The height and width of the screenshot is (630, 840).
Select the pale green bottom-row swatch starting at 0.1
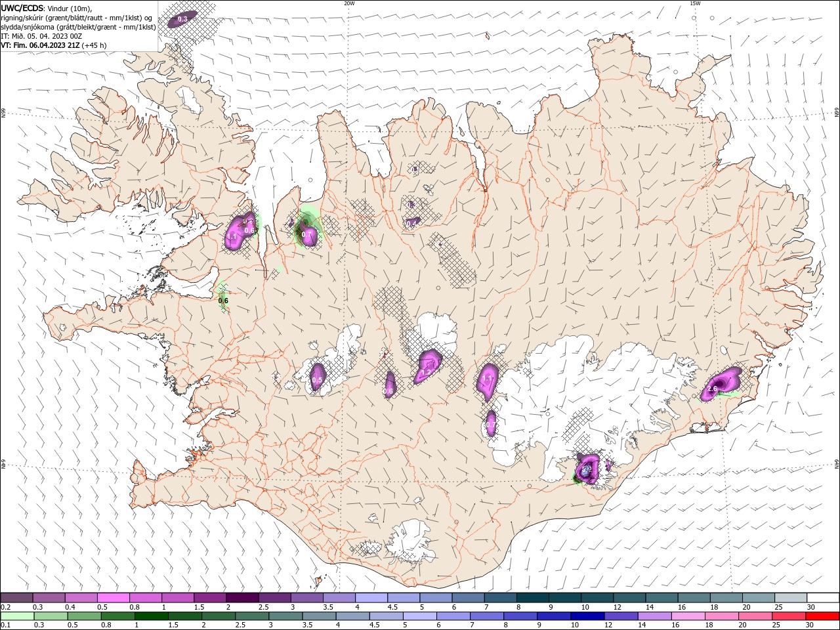[x=17, y=616]
